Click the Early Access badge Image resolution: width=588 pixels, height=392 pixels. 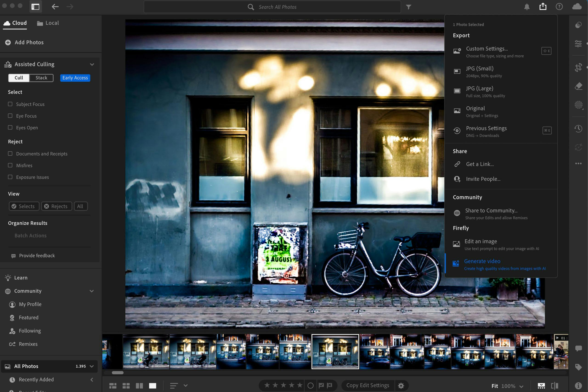[x=75, y=78]
